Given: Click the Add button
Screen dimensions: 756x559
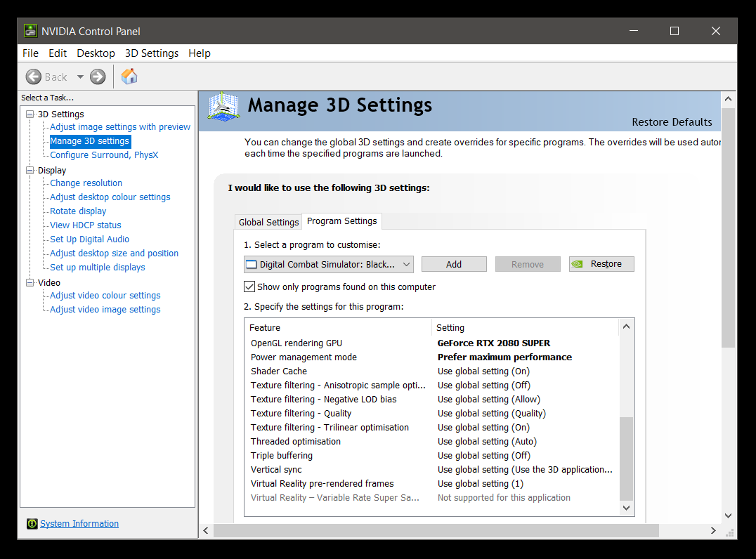Looking at the screenshot, I should 454,264.
